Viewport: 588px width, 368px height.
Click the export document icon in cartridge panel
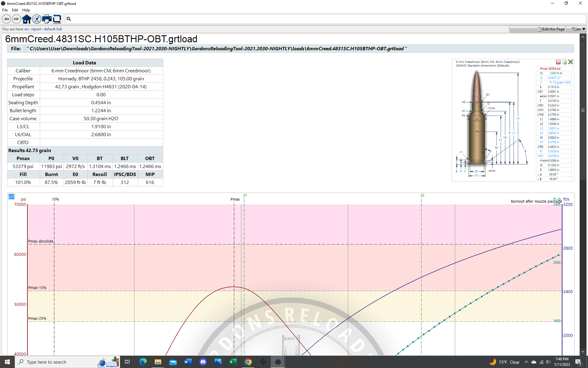564,62
